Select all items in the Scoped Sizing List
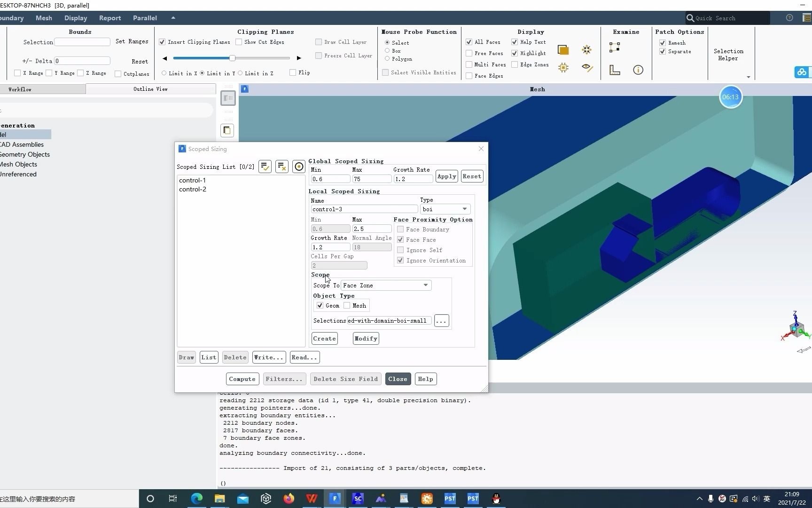812x508 pixels. 265,166
